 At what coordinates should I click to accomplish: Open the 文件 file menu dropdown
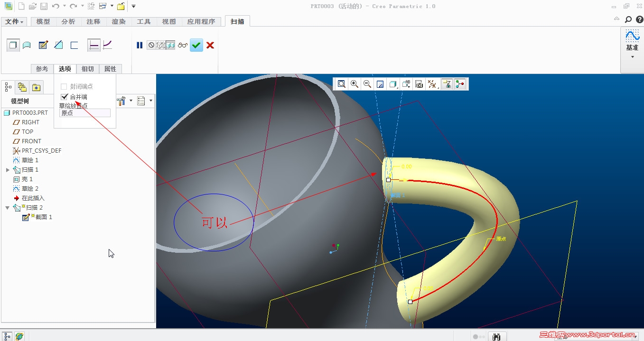(x=15, y=22)
